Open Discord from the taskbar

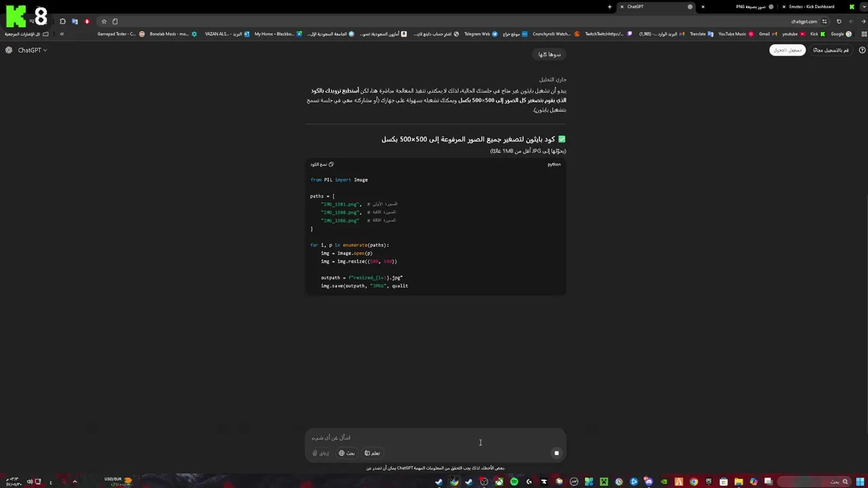click(x=648, y=482)
